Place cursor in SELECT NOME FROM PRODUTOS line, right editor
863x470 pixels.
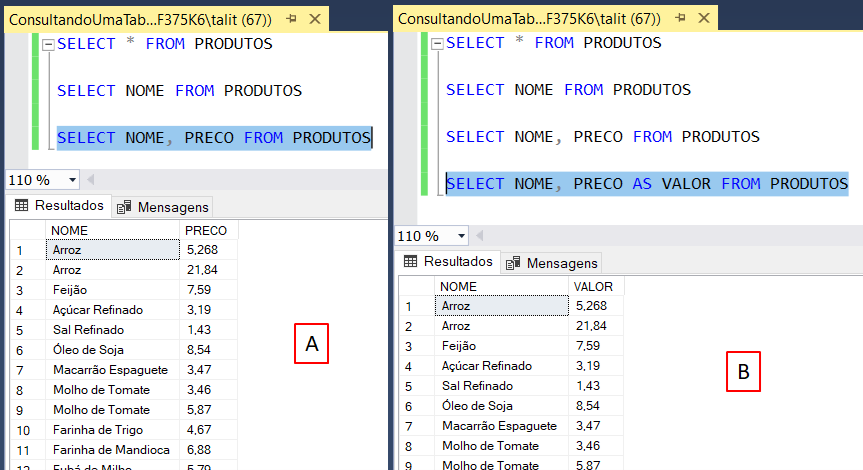click(568, 90)
